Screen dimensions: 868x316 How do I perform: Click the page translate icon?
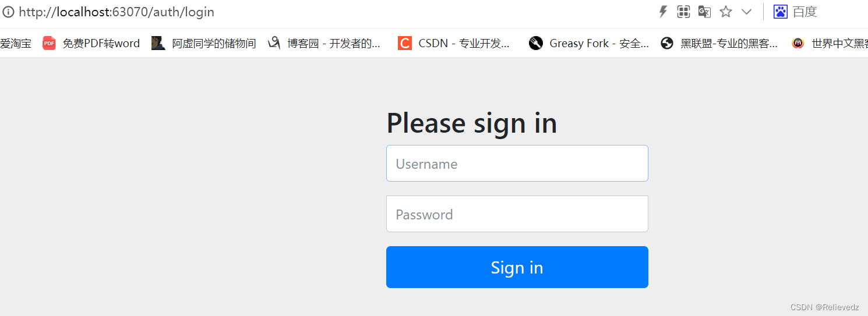pos(704,12)
